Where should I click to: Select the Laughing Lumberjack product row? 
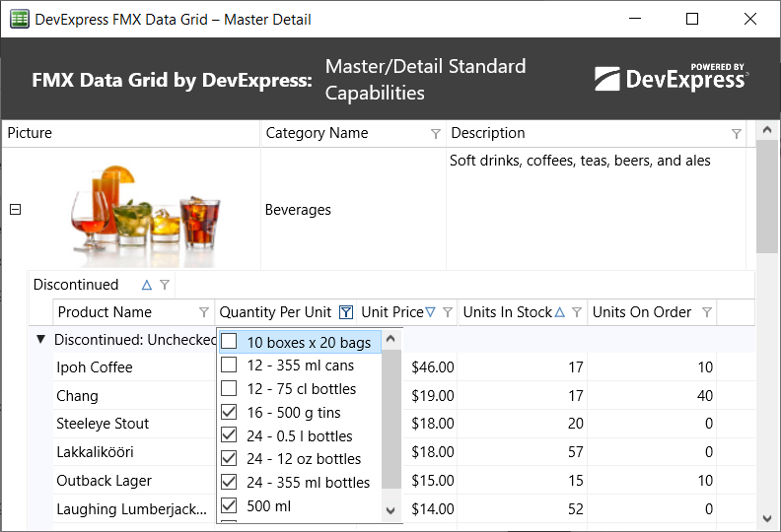coord(134,509)
